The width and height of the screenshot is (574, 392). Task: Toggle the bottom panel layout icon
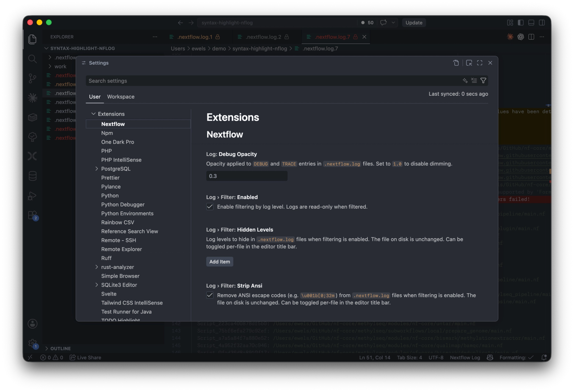[x=531, y=22]
